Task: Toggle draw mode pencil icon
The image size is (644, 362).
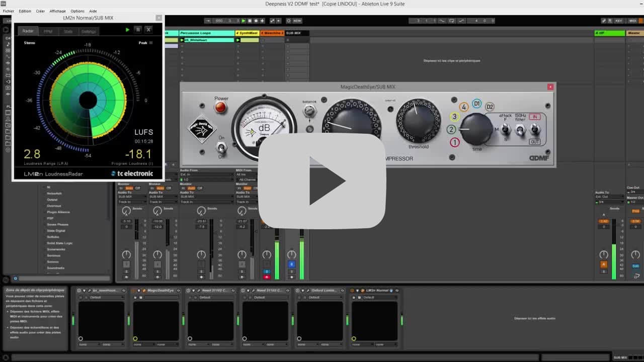Action: click(x=604, y=21)
